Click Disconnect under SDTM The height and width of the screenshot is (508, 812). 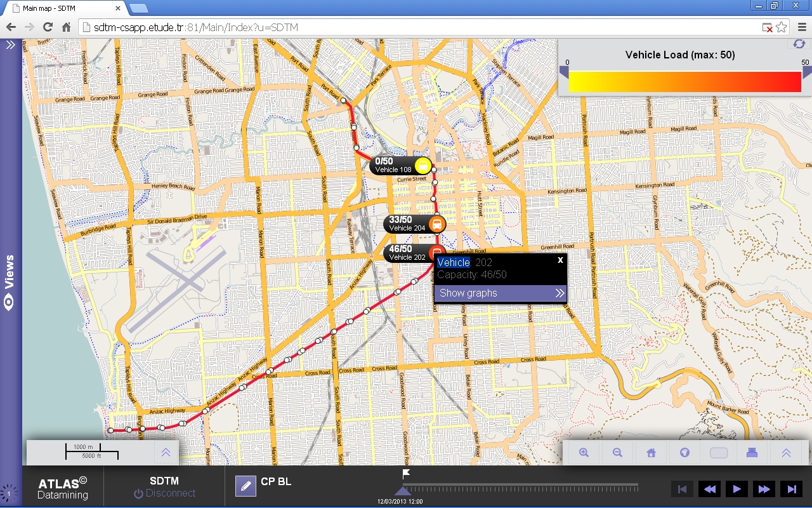pos(164,493)
